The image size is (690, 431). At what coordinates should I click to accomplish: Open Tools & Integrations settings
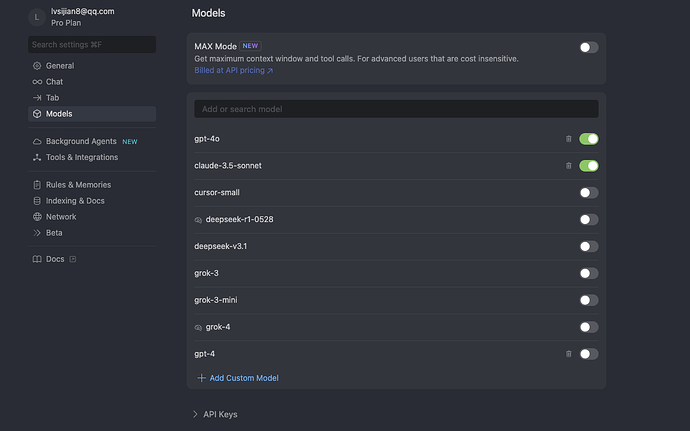click(x=92, y=157)
